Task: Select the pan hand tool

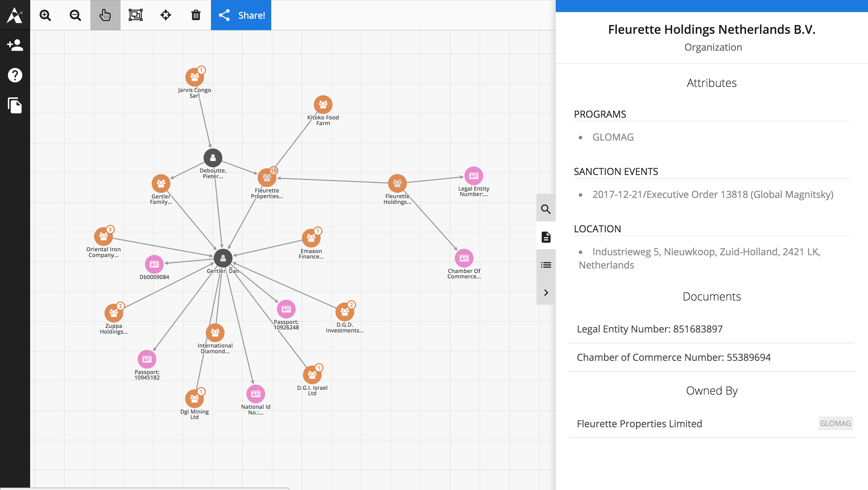Action: (x=105, y=15)
